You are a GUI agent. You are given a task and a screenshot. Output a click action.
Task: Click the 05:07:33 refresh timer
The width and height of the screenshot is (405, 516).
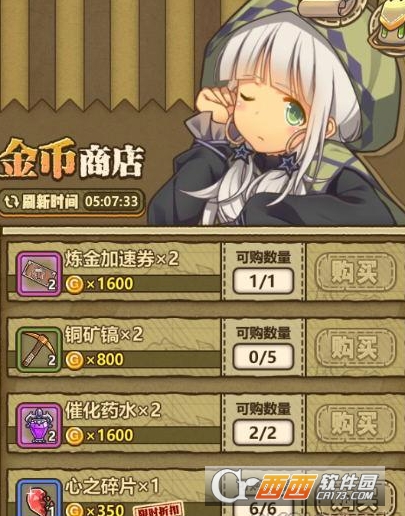point(111,201)
